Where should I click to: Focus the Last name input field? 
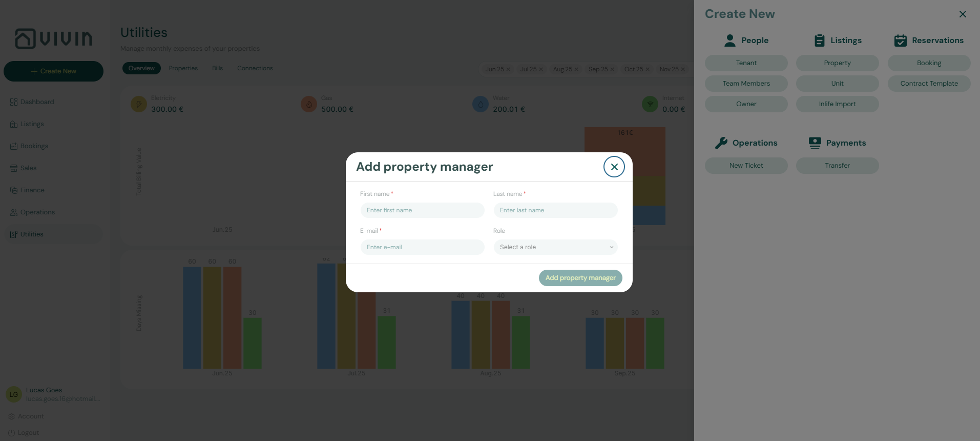tap(555, 210)
